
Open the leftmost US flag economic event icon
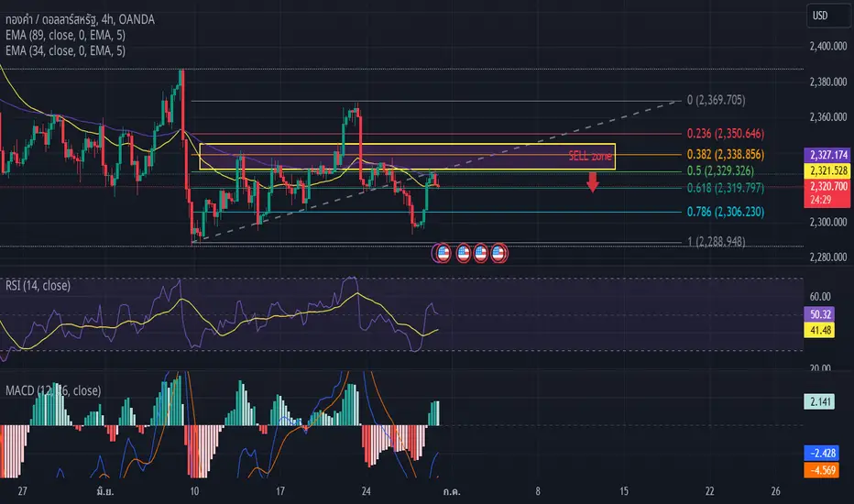point(443,253)
